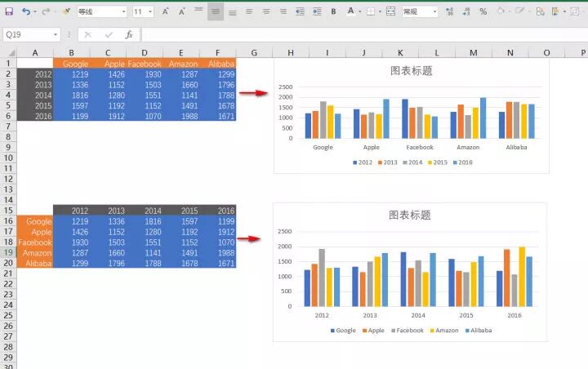Click the upper chart title 图表标题

pyautogui.click(x=412, y=70)
